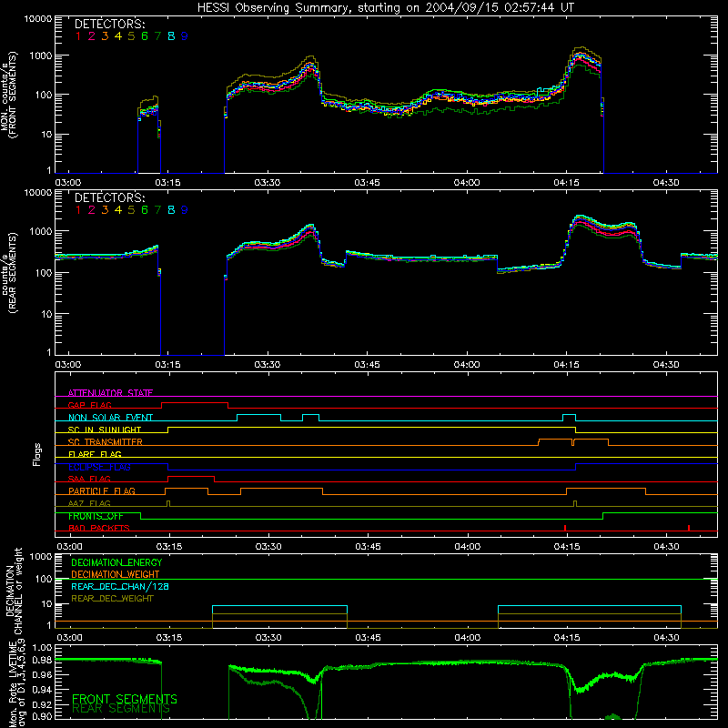
Task: Click the FRONT SEGMENTS livetime legend label
Action: pos(125,699)
